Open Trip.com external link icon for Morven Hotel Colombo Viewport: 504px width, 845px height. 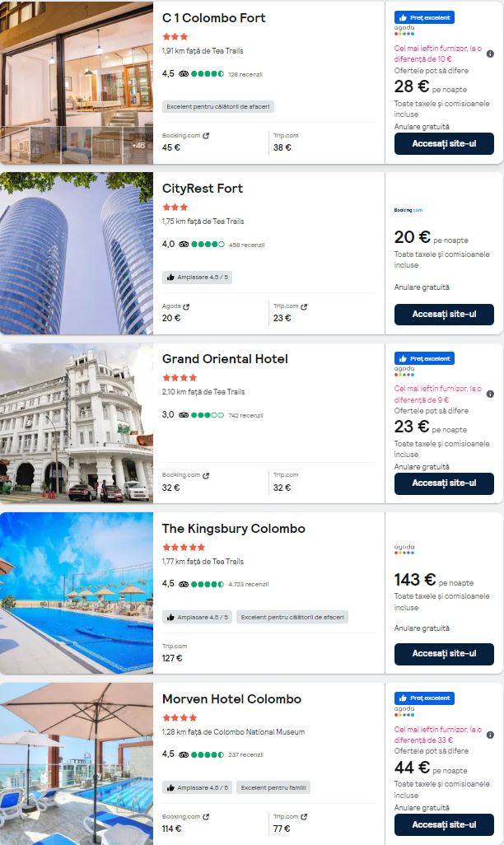coord(304,817)
